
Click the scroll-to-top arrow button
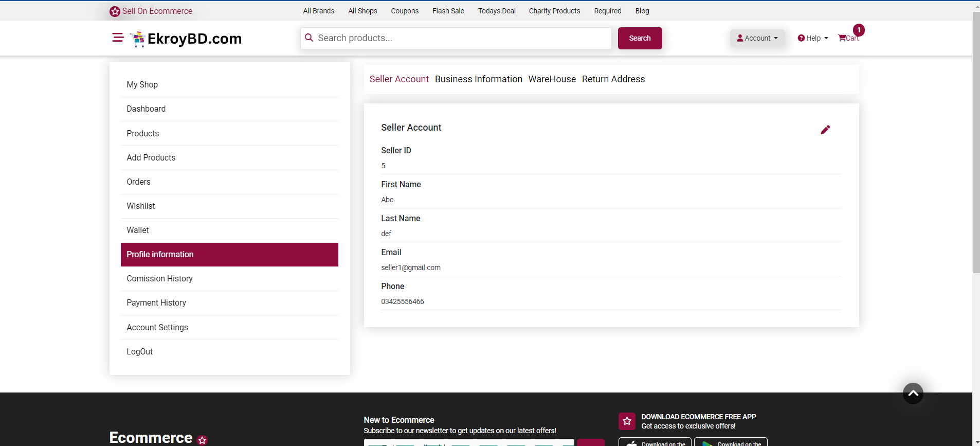coord(913,394)
